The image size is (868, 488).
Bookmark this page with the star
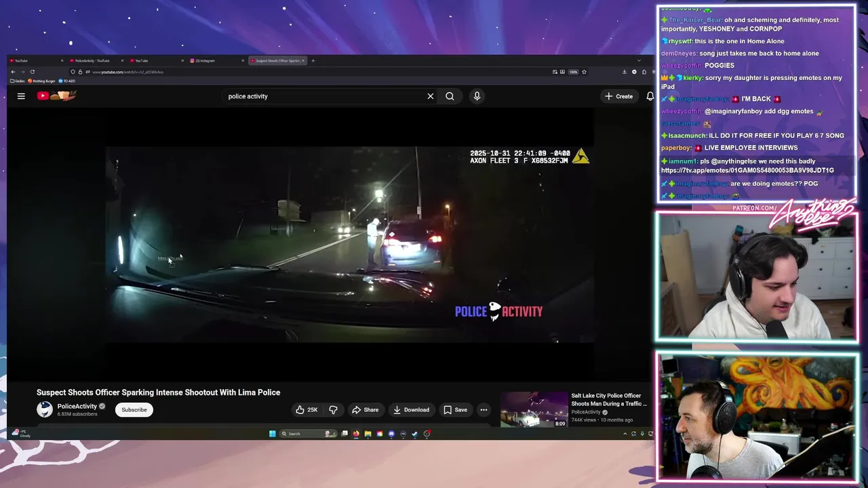(x=584, y=72)
